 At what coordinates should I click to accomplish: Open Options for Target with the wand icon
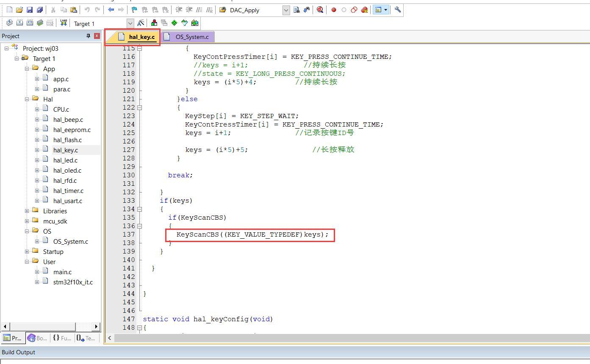click(141, 23)
